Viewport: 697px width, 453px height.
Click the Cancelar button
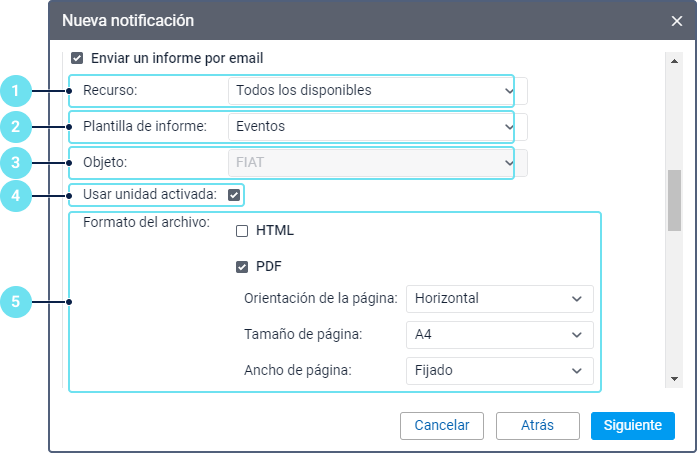tap(441, 425)
